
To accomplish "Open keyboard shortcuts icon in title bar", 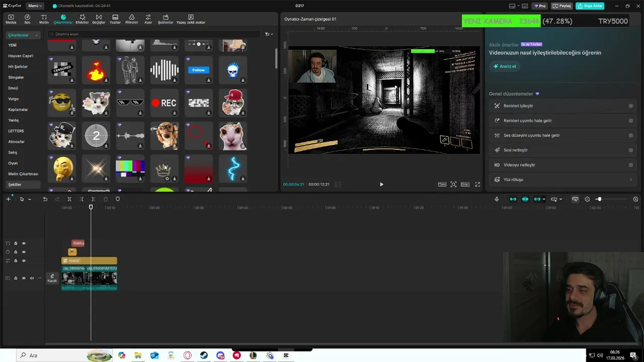I will click(525, 6).
